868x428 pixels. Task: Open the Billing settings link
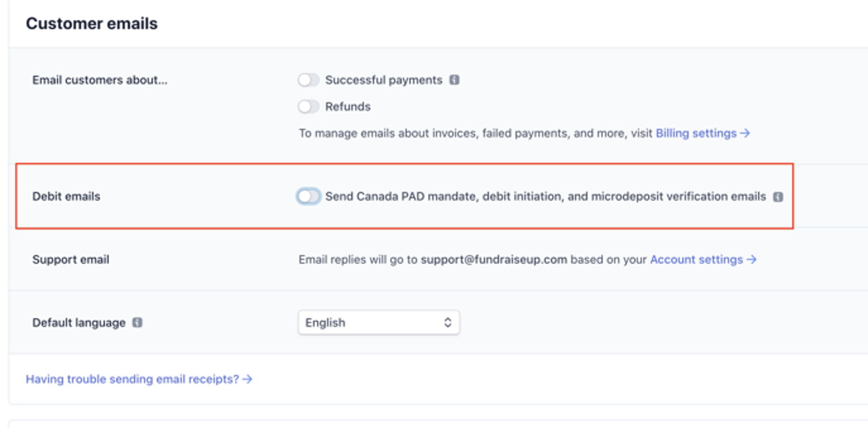pyautogui.click(x=696, y=133)
